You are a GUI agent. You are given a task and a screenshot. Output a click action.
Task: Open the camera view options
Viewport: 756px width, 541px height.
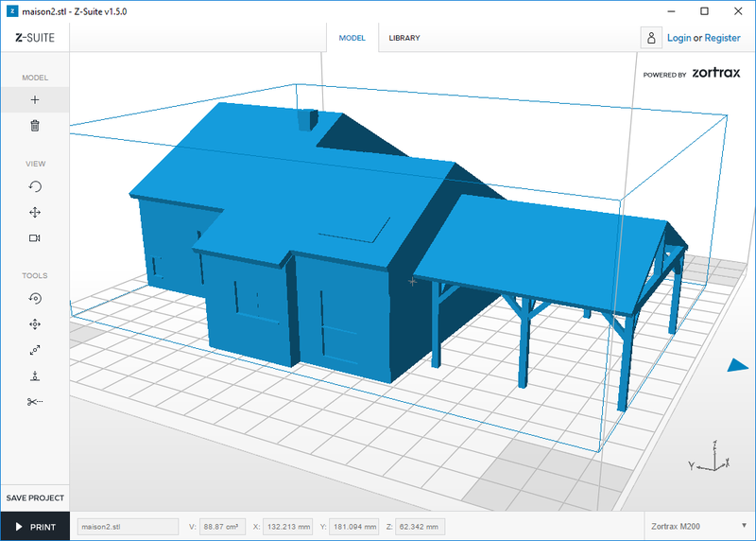[x=35, y=237]
